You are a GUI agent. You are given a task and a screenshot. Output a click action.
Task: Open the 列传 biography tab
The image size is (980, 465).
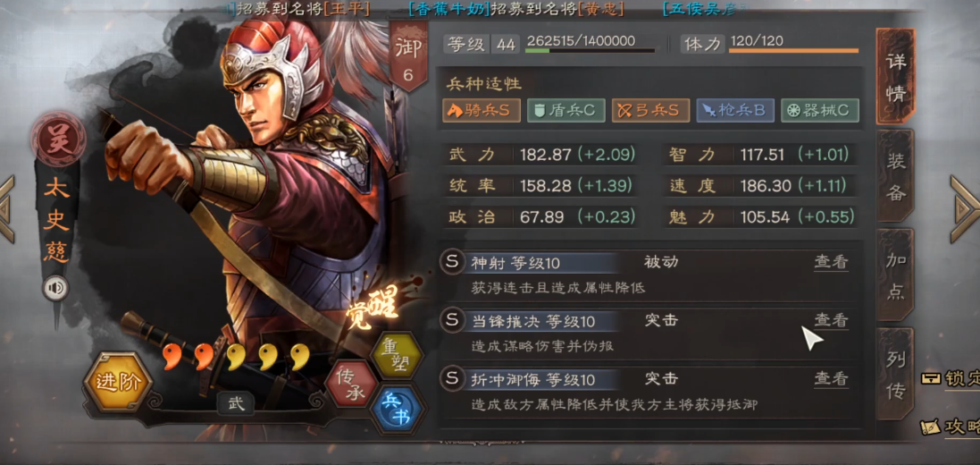click(895, 373)
